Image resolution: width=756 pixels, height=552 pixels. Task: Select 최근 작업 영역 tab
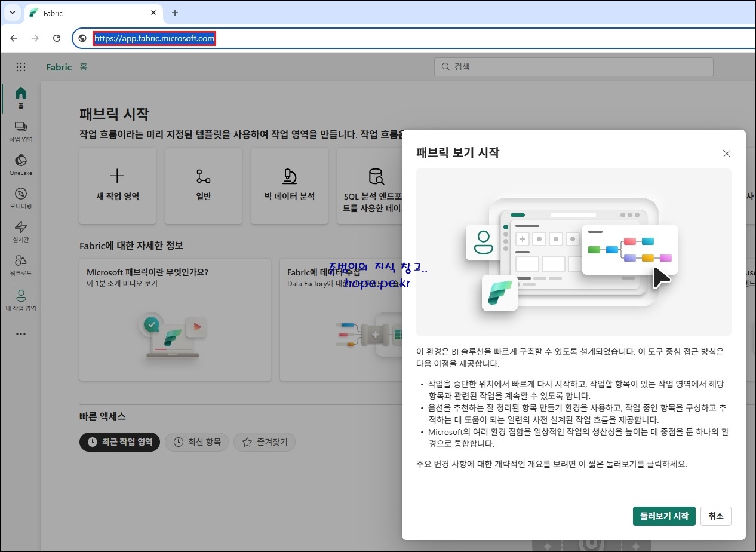pyautogui.click(x=119, y=442)
